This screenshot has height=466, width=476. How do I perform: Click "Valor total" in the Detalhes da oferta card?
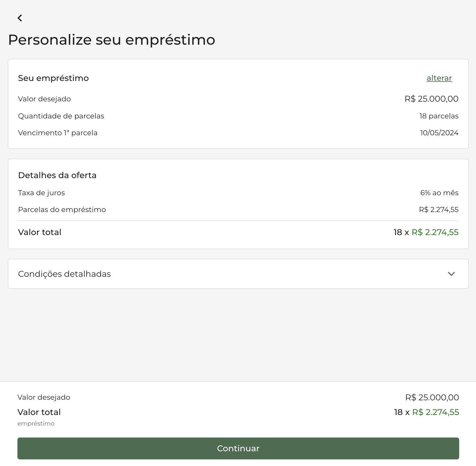[x=40, y=232]
